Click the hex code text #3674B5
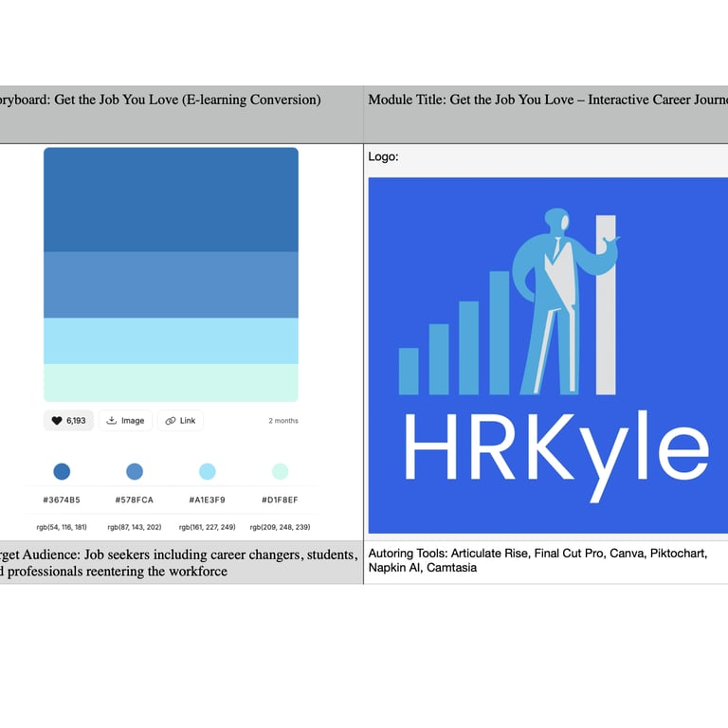 tap(62, 500)
